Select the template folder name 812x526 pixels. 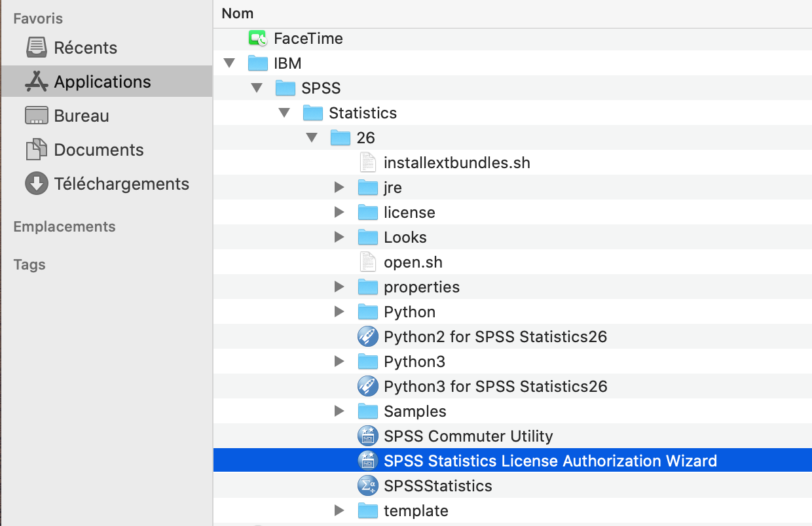[416, 510]
